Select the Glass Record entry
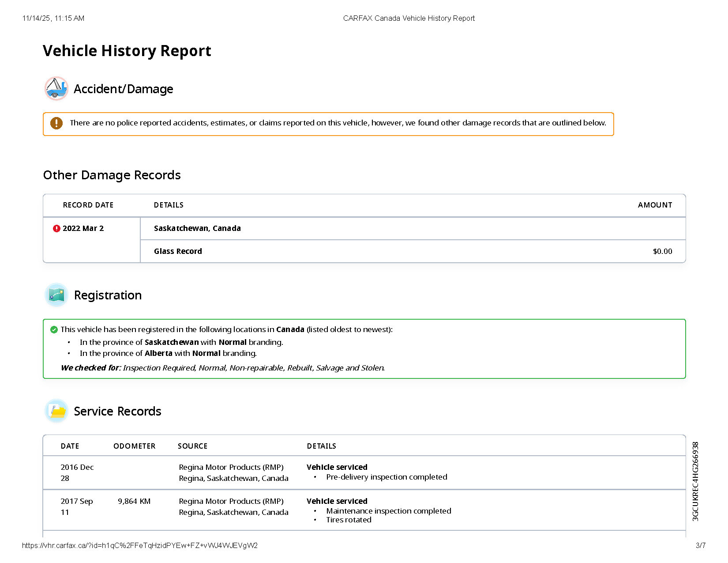This screenshot has width=728, height=563. 178,251
